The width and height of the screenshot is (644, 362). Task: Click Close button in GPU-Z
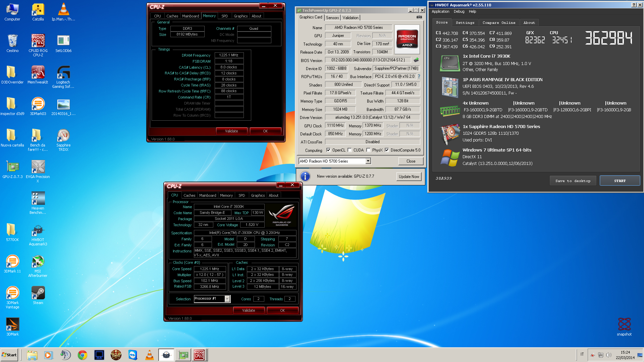[411, 161]
